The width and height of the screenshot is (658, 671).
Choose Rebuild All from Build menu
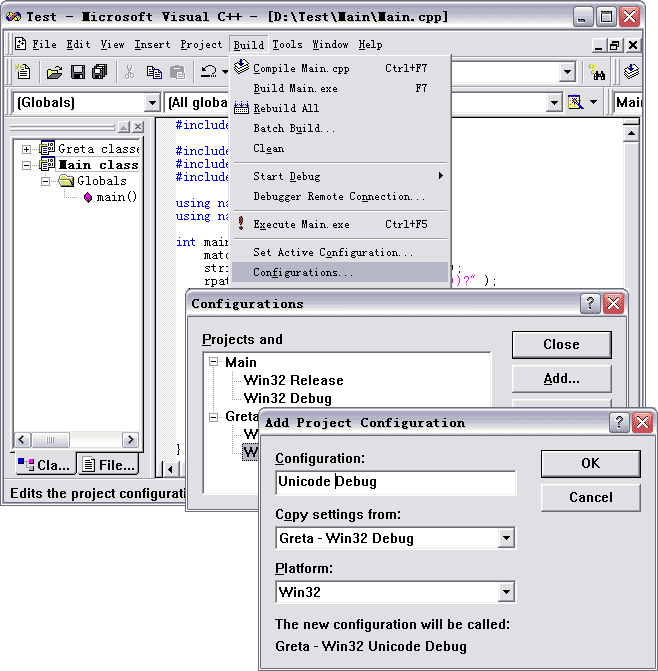(341, 108)
